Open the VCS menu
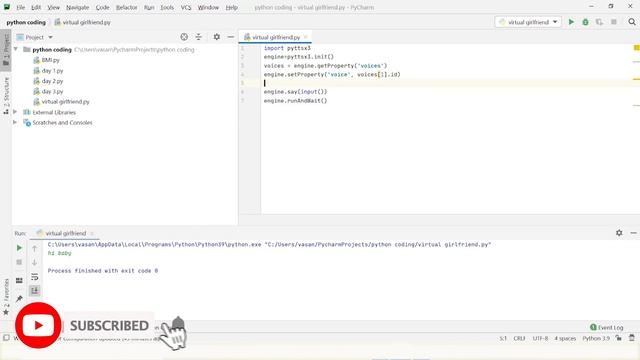This screenshot has height=360, width=640. pyautogui.click(x=186, y=7)
